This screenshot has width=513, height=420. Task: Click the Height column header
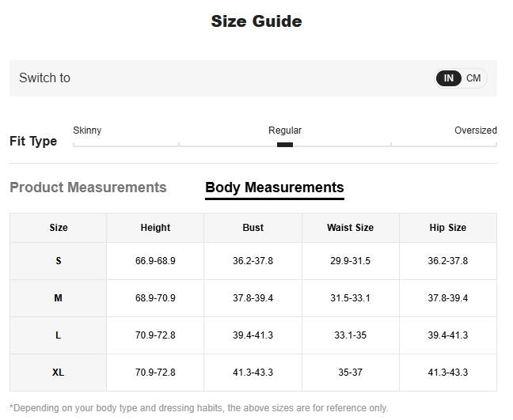click(155, 228)
